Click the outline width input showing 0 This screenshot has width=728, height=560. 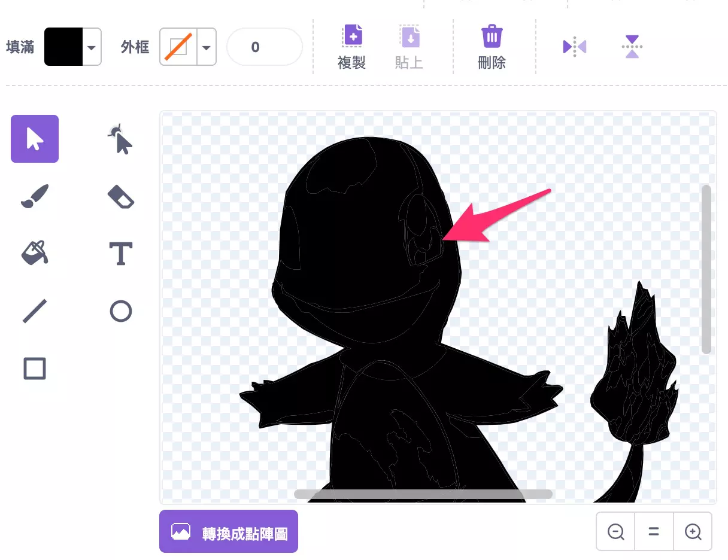pos(264,47)
